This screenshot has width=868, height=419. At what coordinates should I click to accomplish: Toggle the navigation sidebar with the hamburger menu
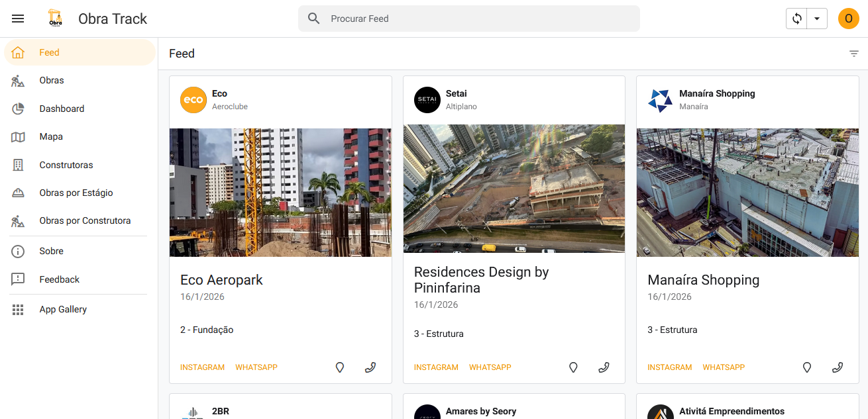point(18,18)
